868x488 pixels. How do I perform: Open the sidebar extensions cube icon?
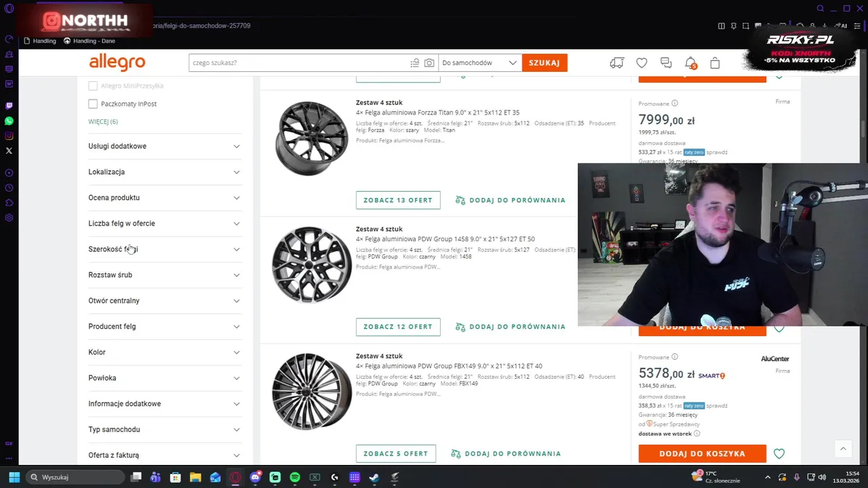coord(9,203)
